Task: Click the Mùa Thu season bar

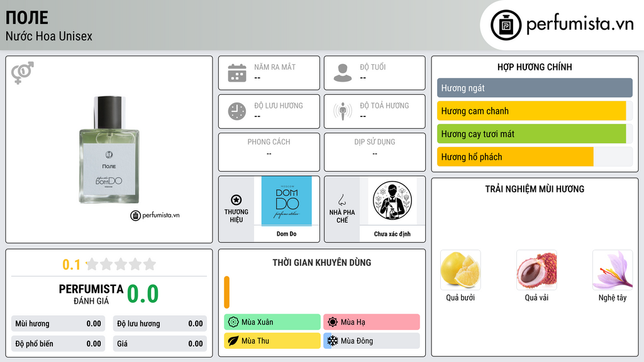Action: (272, 341)
